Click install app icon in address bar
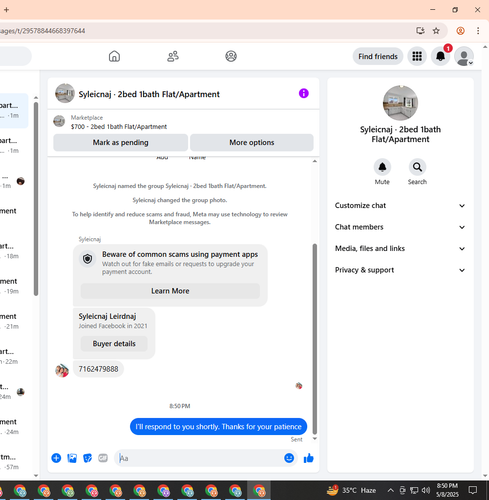 [420, 31]
